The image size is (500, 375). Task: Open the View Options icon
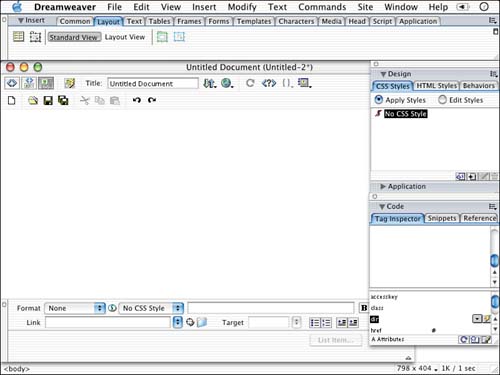click(305, 83)
